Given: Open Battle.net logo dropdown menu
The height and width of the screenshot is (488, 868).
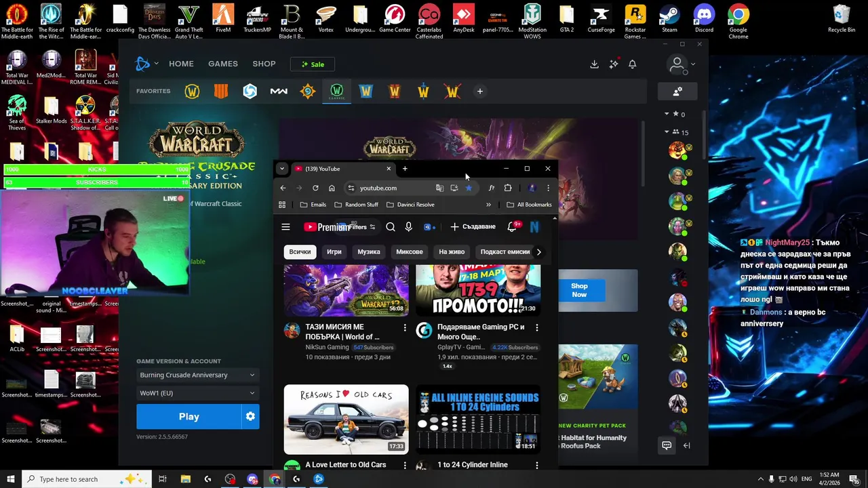Looking at the screenshot, I should coord(146,64).
